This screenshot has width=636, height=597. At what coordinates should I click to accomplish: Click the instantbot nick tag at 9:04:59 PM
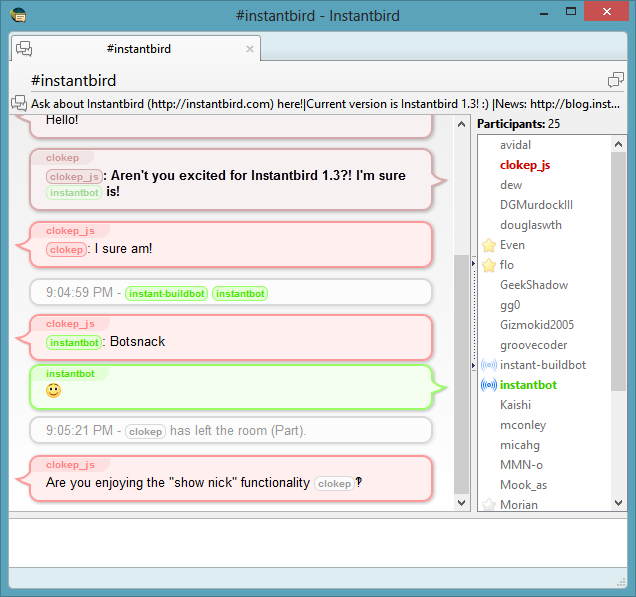click(240, 293)
